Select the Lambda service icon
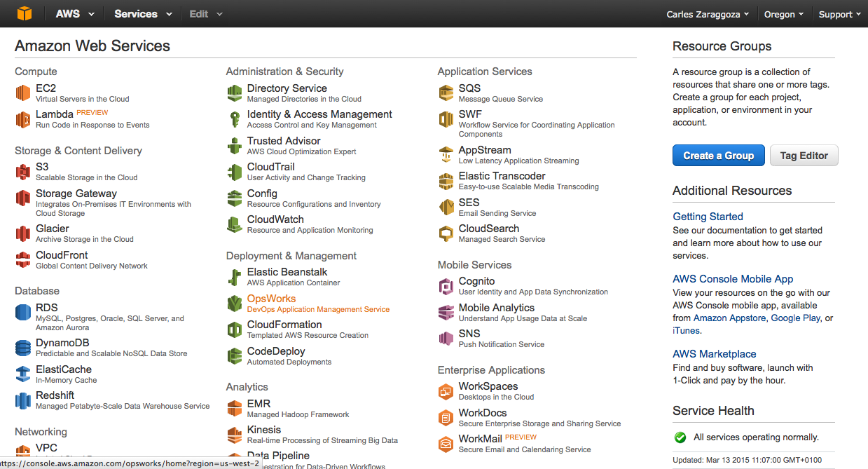 (x=23, y=119)
